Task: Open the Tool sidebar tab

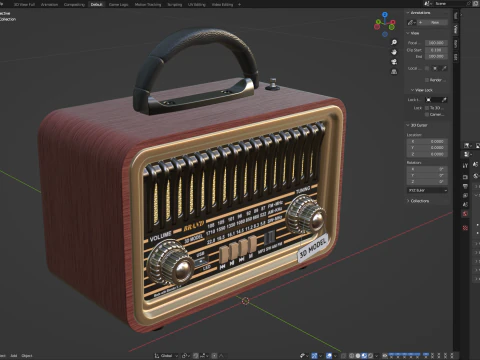Action: (x=456, y=15)
